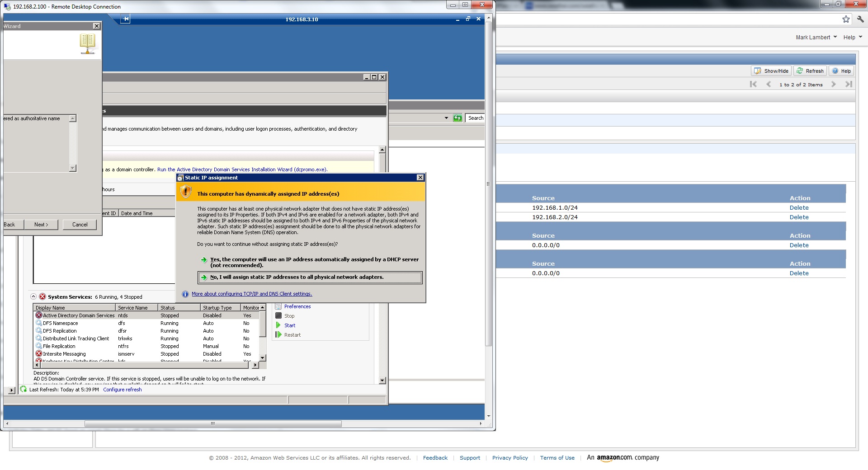
Task: Click the bookmark star icon
Action: [846, 19]
